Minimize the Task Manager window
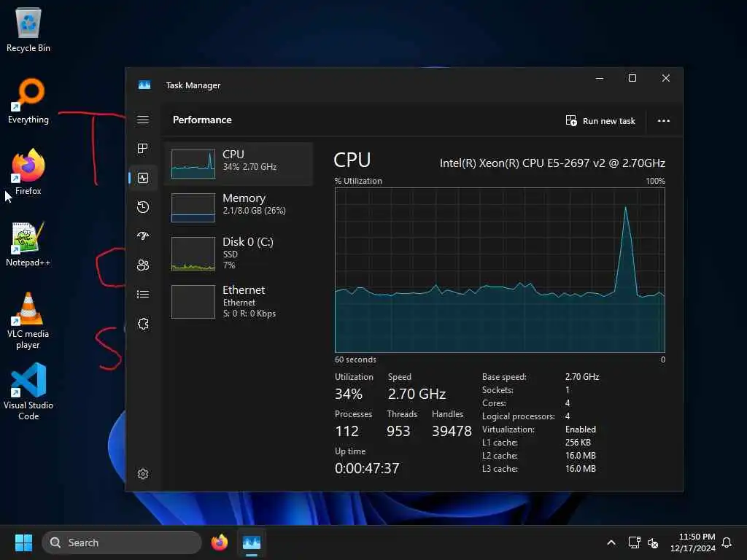747x560 pixels. (600, 78)
